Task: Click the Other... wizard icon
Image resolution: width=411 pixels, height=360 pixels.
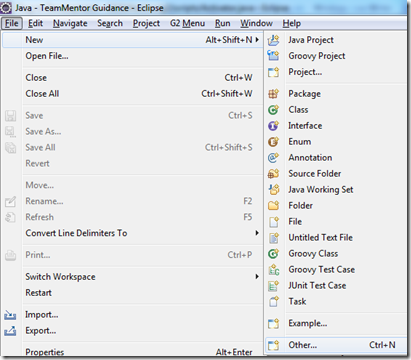Action: coord(273,345)
